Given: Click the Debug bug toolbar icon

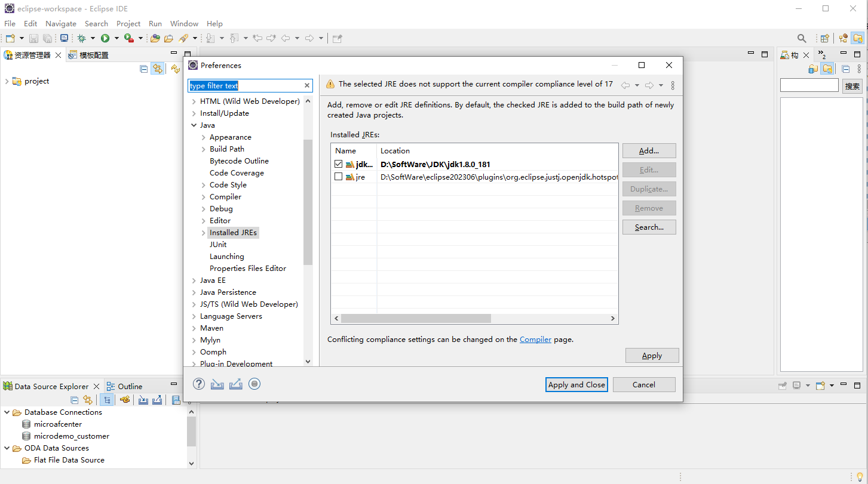Looking at the screenshot, I should (82, 38).
